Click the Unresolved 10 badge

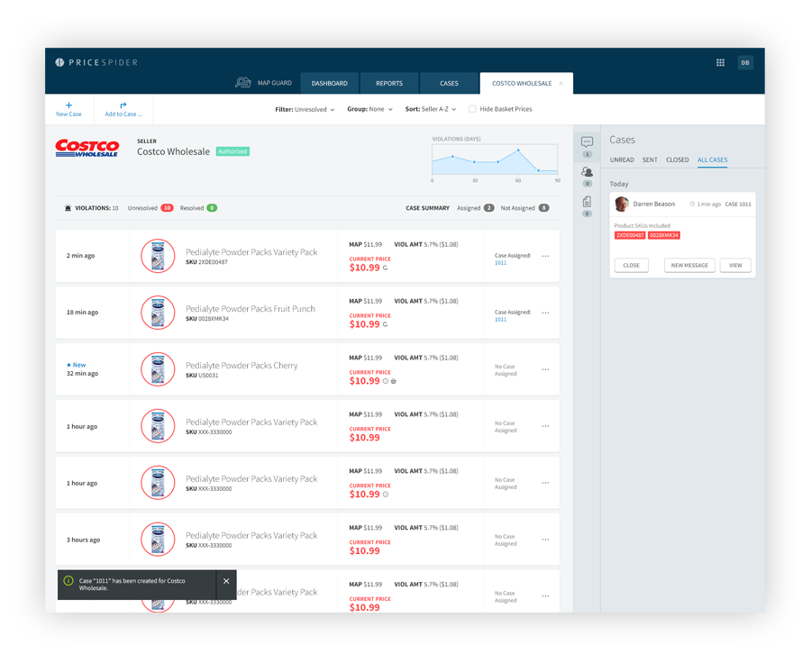167,208
